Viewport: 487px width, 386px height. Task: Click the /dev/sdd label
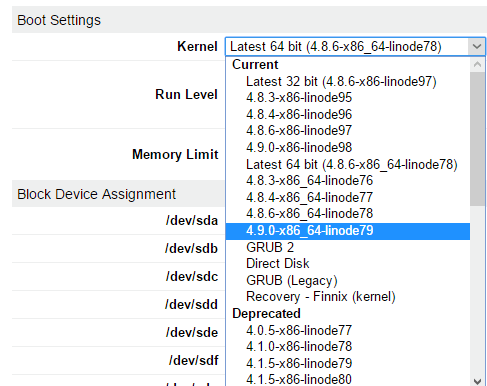click(191, 305)
